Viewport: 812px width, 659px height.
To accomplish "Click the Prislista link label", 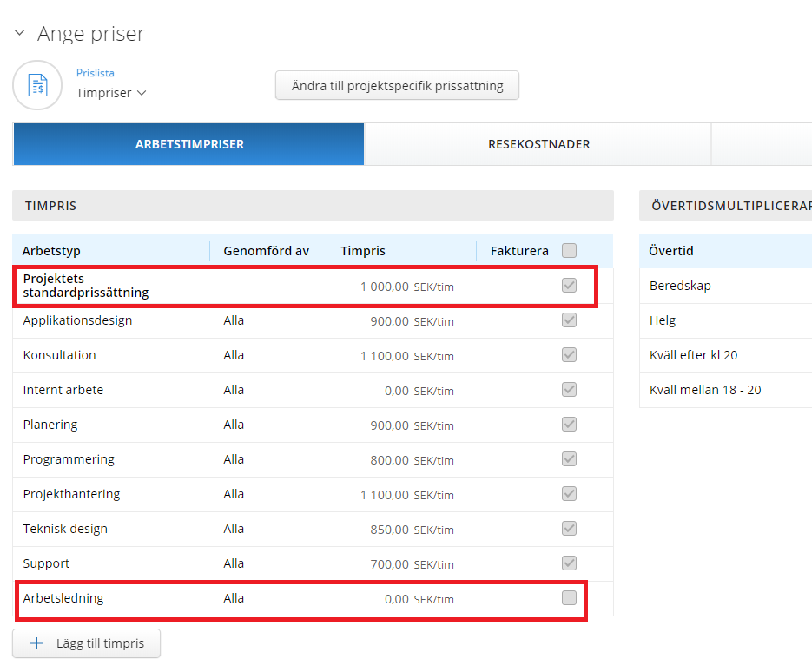I will tap(96, 73).
